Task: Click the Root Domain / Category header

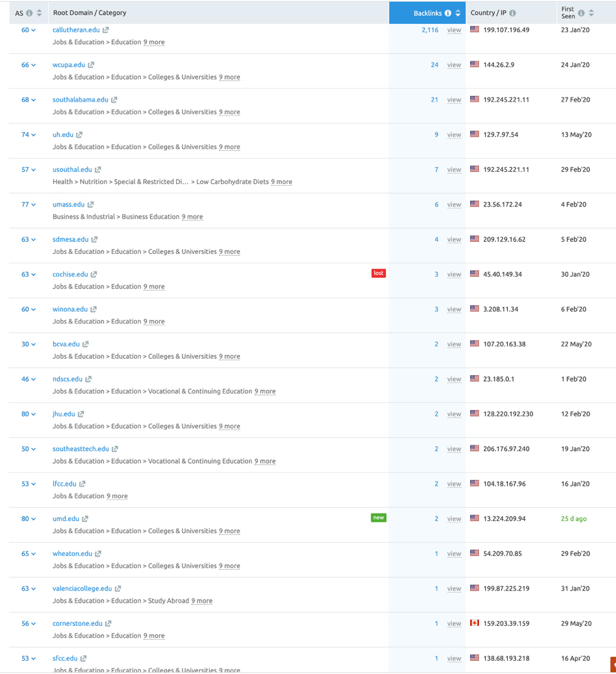Action: [90, 13]
